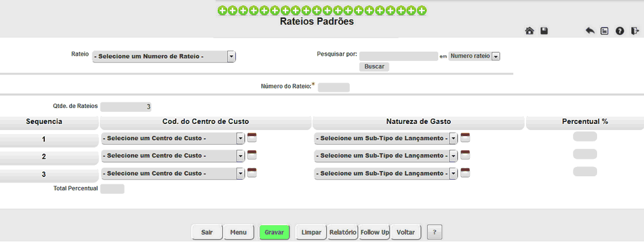644x242 pixels.
Task: Click the 'Qtde. de Rateios' field showing 3
Action: [x=126, y=107]
